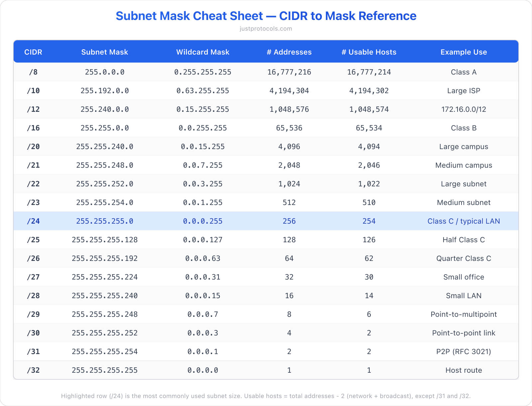Image resolution: width=532 pixels, height=406 pixels.
Task: Click the page title Subnet Mask Cheat Sheet
Action: [266, 16]
